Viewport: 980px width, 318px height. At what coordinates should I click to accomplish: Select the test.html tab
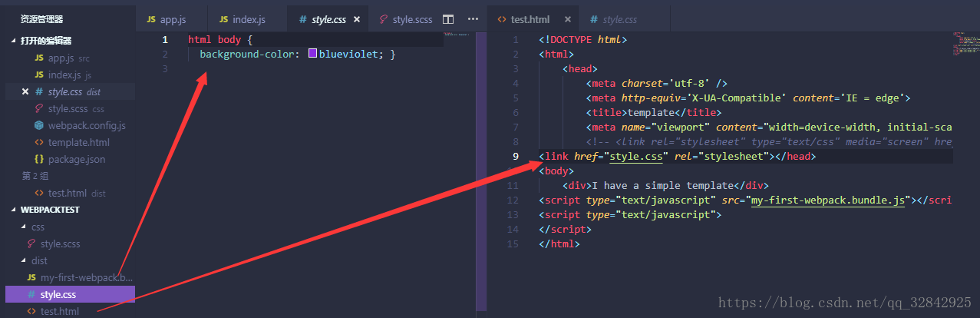(533, 18)
